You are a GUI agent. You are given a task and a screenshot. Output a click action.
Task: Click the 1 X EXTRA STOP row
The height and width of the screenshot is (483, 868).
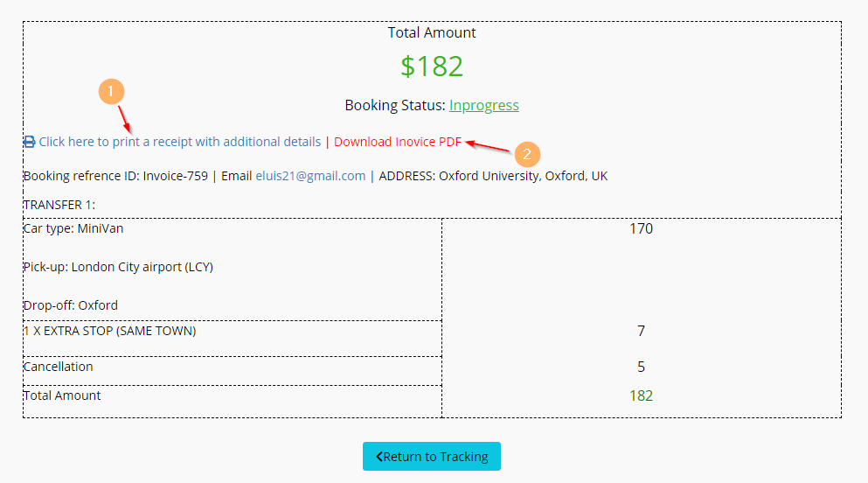tap(109, 331)
